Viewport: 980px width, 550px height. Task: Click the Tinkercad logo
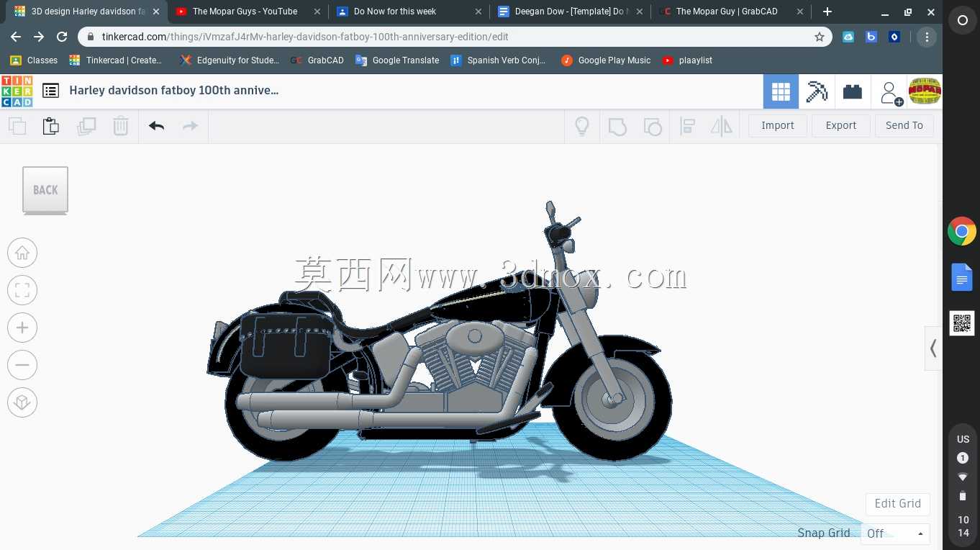pyautogui.click(x=17, y=91)
